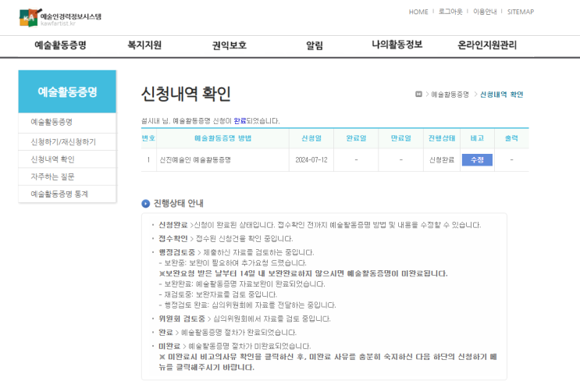The width and height of the screenshot is (580, 392).
Task: Click the home icon in breadcrumb
Action: [x=418, y=94]
